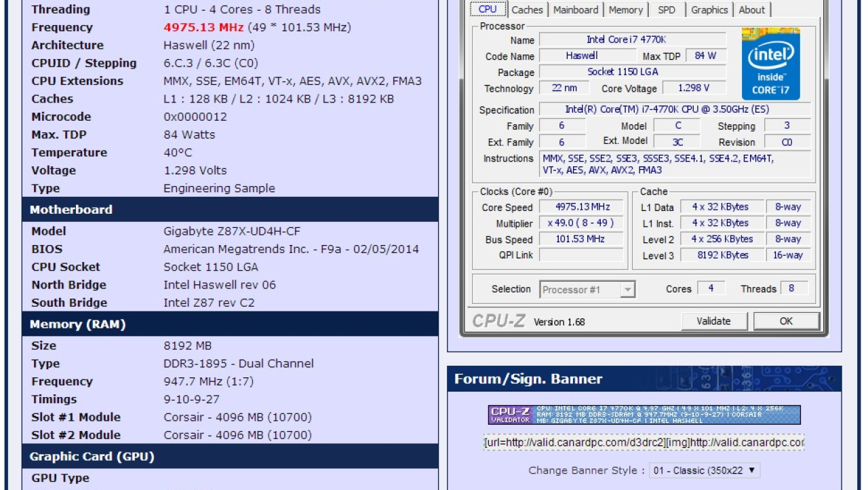This screenshot has width=868, height=490.
Task: Click the Core Voltage value "1.298 V"
Action: 693,88
